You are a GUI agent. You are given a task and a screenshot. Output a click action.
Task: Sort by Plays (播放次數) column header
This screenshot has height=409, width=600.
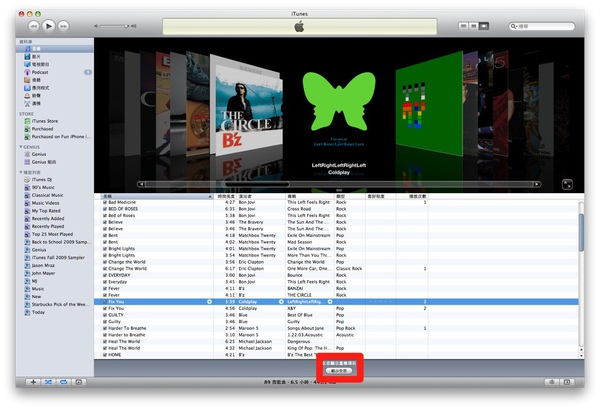pyautogui.click(x=412, y=196)
